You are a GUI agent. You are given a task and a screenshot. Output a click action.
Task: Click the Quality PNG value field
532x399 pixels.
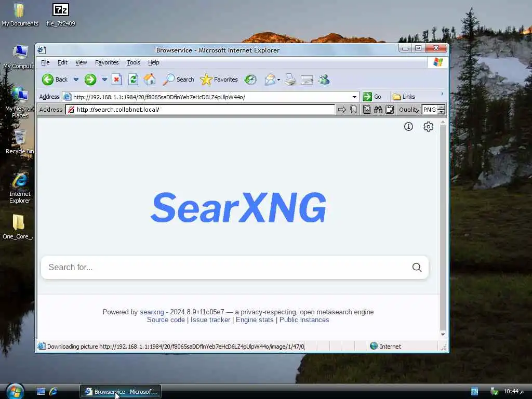click(x=430, y=110)
